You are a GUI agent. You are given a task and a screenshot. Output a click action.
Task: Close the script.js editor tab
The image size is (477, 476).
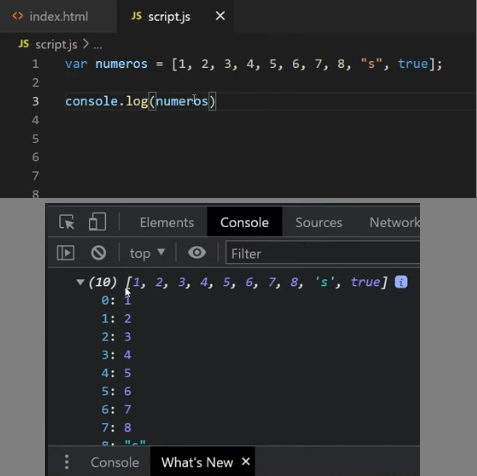point(220,16)
